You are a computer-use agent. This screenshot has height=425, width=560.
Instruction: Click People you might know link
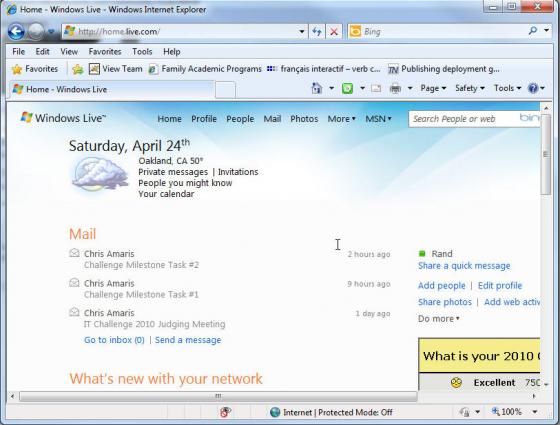tap(185, 183)
